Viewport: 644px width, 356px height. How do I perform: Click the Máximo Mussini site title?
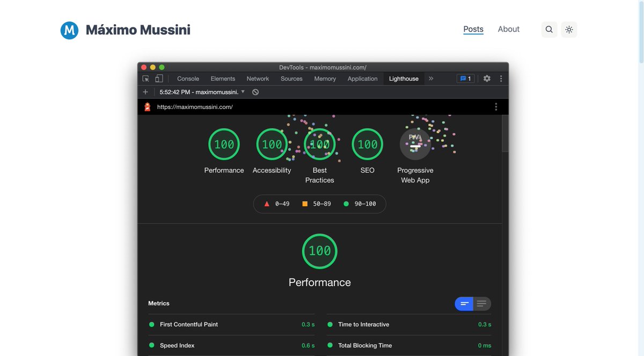click(x=138, y=30)
